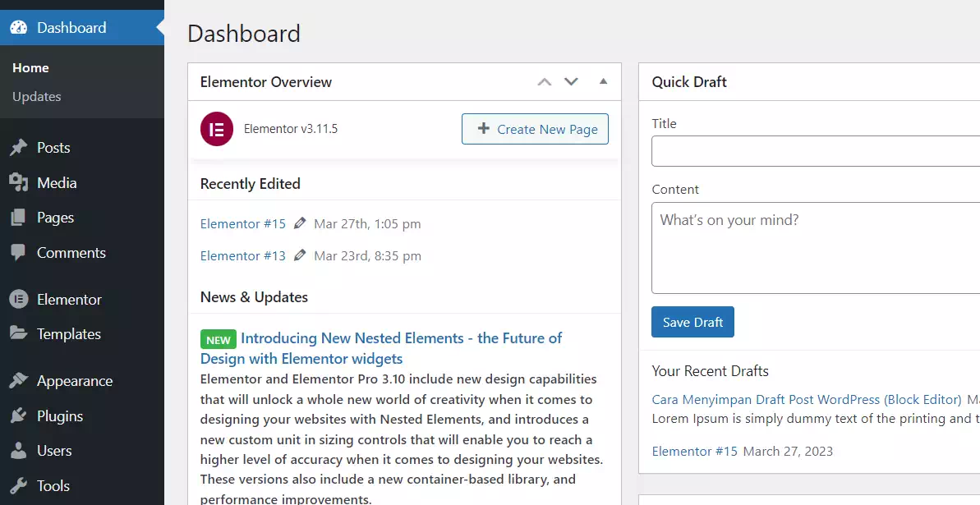This screenshot has height=505, width=980.
Task: Click the Users person icon
Action: 19,451
